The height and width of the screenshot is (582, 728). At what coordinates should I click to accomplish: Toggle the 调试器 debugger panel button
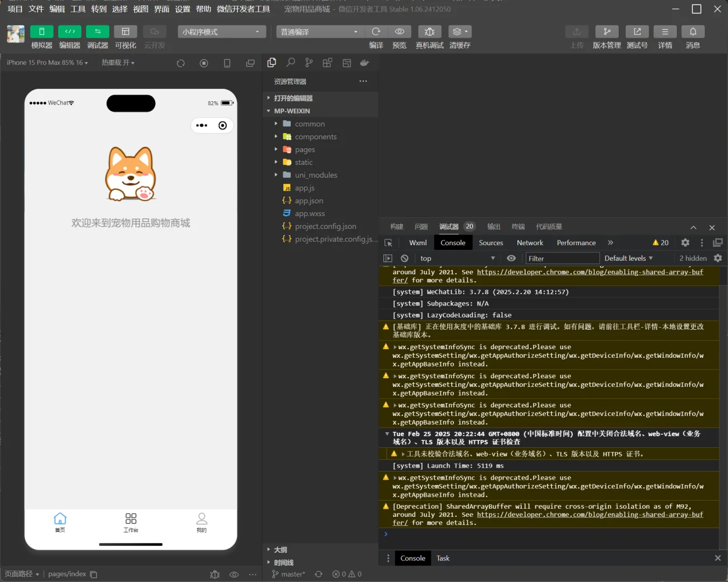97,32
